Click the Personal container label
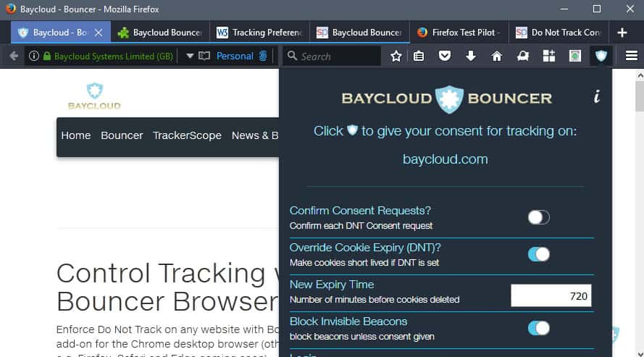 (235, 56)
